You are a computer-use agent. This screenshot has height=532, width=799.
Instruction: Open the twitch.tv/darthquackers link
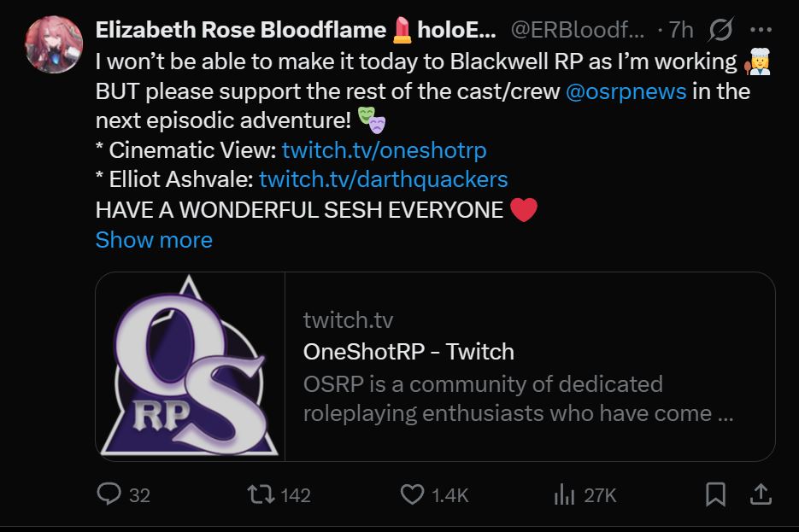[x=383, y=179]
